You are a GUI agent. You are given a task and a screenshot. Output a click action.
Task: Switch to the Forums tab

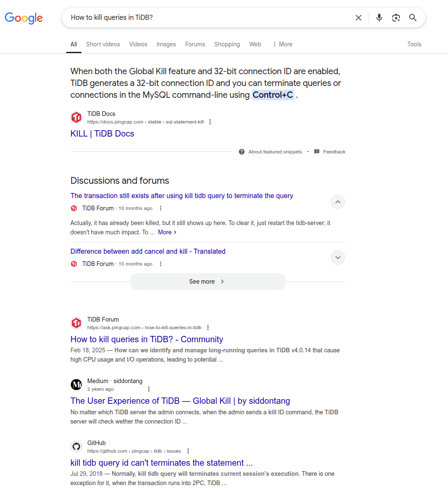tap(195, 45)
